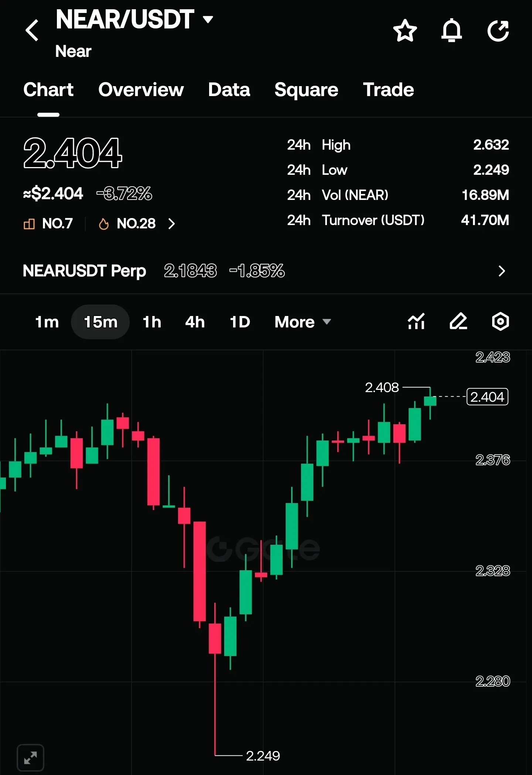Select the 1m timeframe

pos(47,322)
